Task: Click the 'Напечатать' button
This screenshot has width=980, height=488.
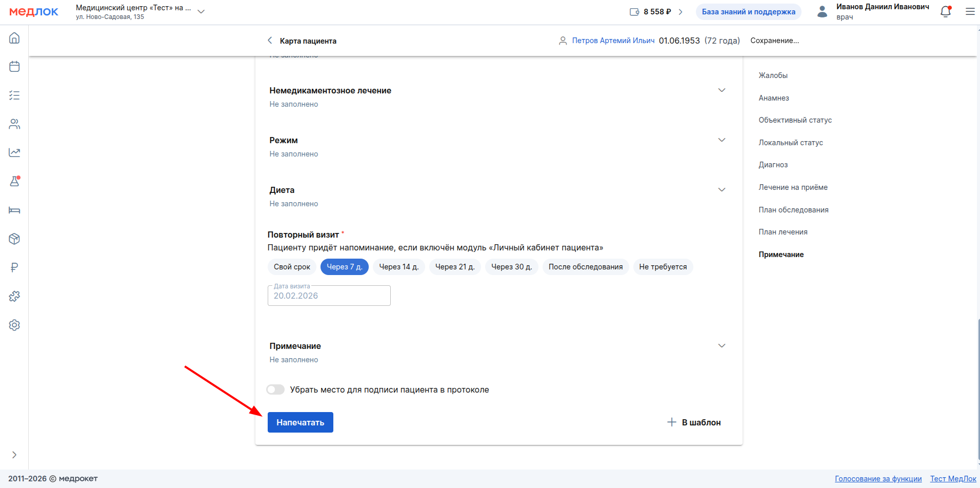Action: click(300, 422)
